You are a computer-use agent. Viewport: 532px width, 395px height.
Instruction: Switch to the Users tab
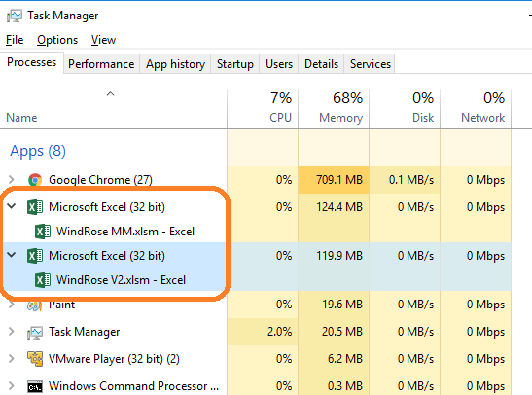pos(279,64)
